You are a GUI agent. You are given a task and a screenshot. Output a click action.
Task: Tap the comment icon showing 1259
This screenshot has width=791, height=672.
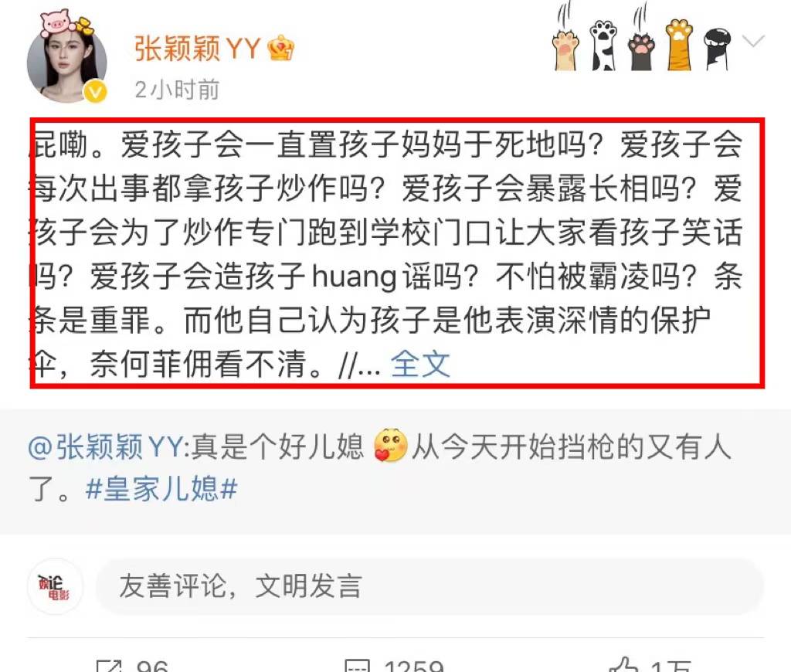click(x=357, y=666)
